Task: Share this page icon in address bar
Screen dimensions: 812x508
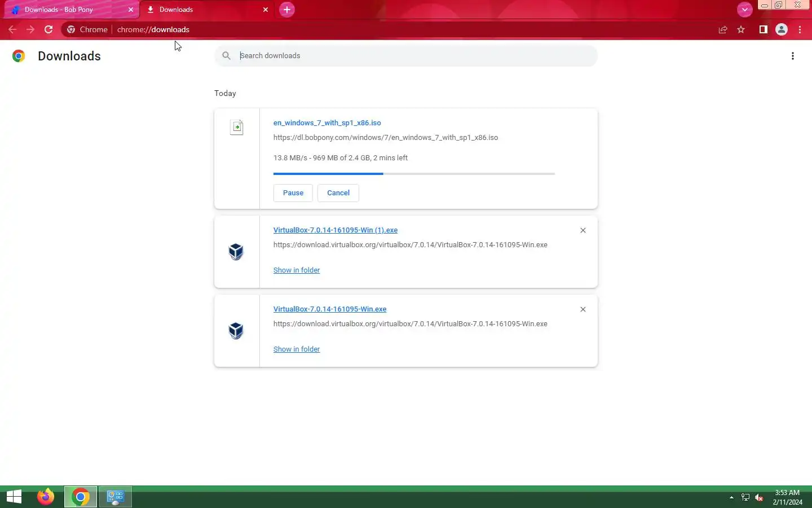Action: pyautogui.click(x=723, y=29)
